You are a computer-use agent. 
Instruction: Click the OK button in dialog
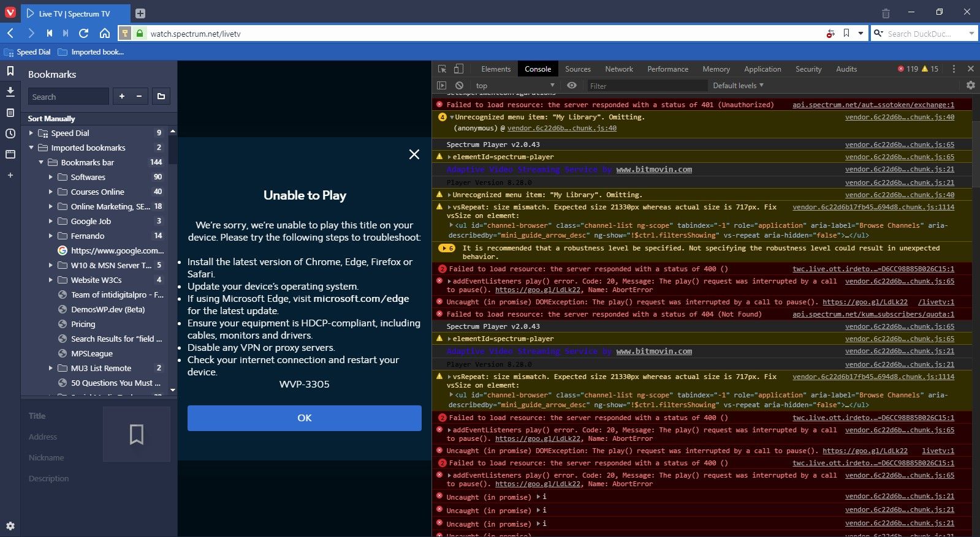(x=305, y=418)
